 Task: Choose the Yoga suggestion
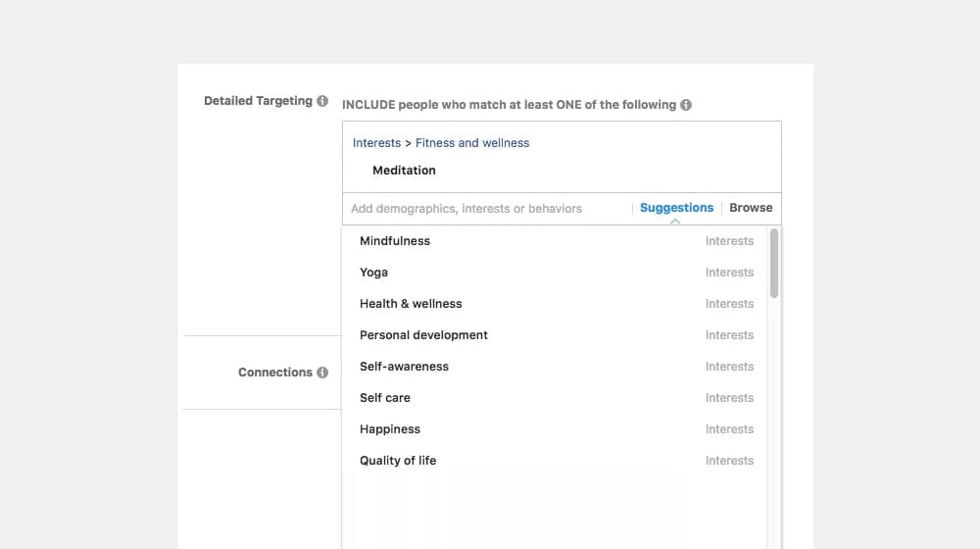373,273
